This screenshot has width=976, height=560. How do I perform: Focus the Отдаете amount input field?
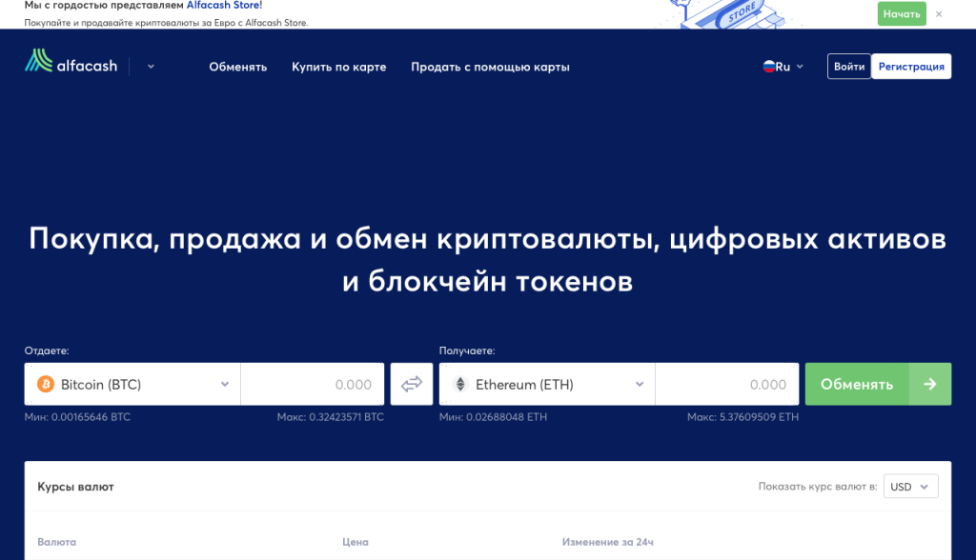click(313, 385)
